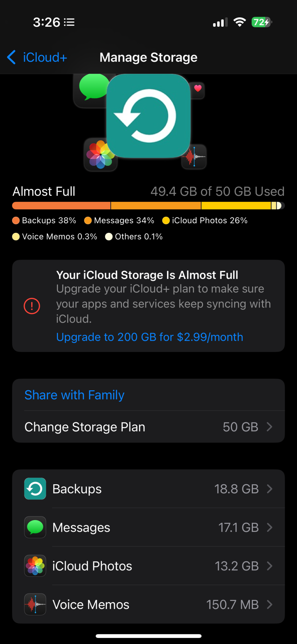Image resolution: width=297 pixels, height=644 pixels.
Task: Tap the back chevron to iCloud+
Action: (x=12, y=57)
